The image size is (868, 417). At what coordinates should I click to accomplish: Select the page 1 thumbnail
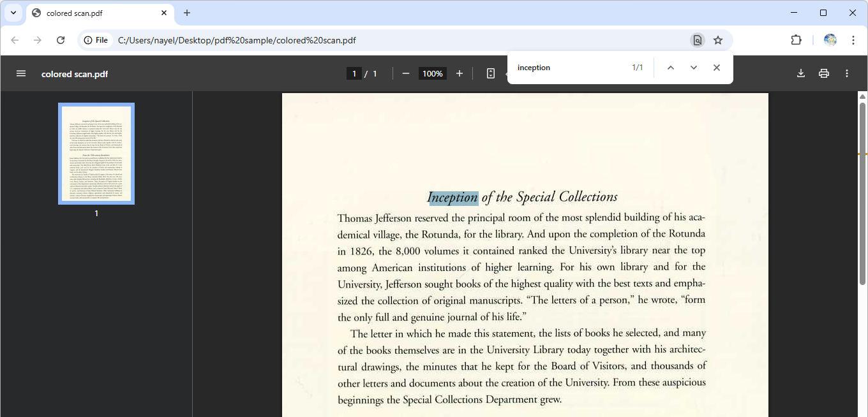pyautogui.click(x=96, y=154)
